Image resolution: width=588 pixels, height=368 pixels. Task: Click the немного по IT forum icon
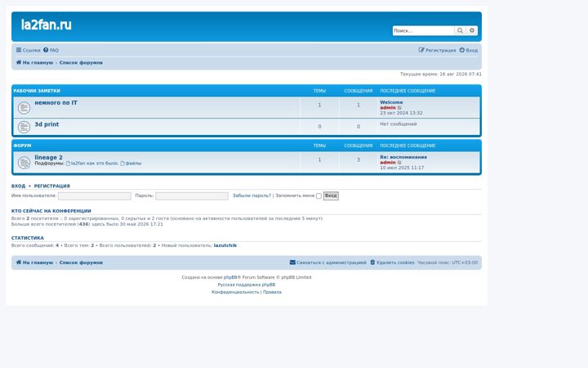tap(24, 108)
